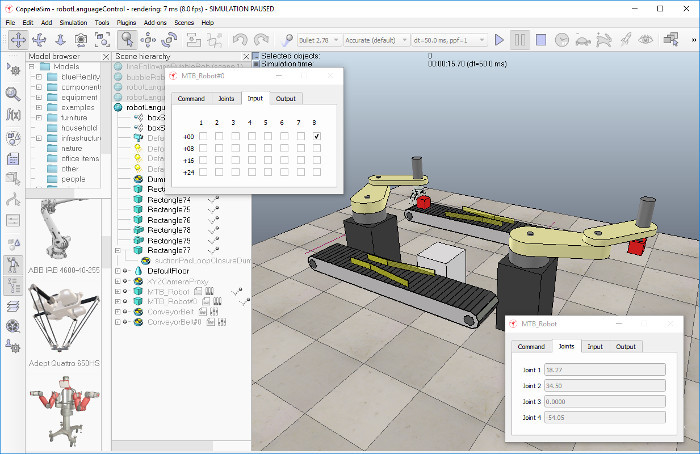This screenshot has width=700, height=454.
Task: Undo the last action
Action: pos(240,40)
